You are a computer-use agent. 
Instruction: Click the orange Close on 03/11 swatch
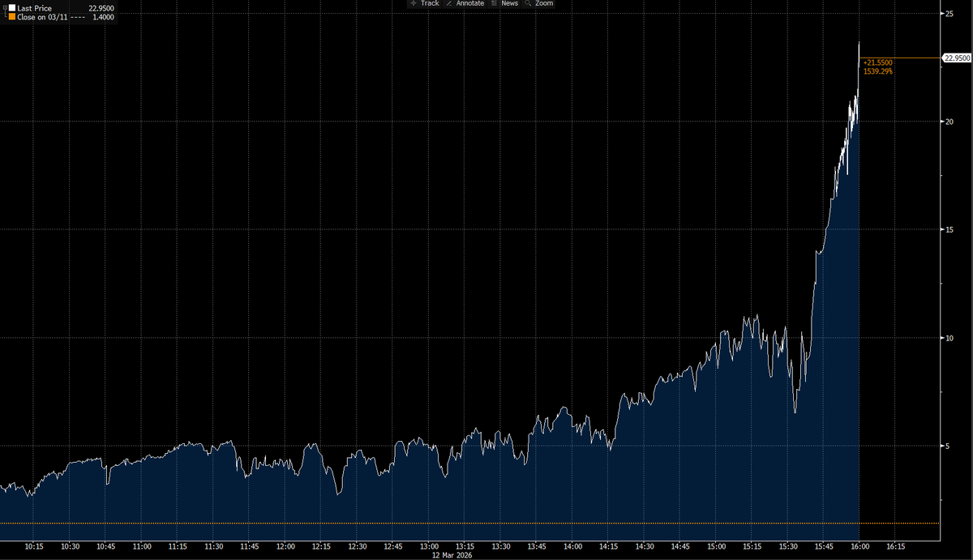pyautogui.click(x=11, y=17)
